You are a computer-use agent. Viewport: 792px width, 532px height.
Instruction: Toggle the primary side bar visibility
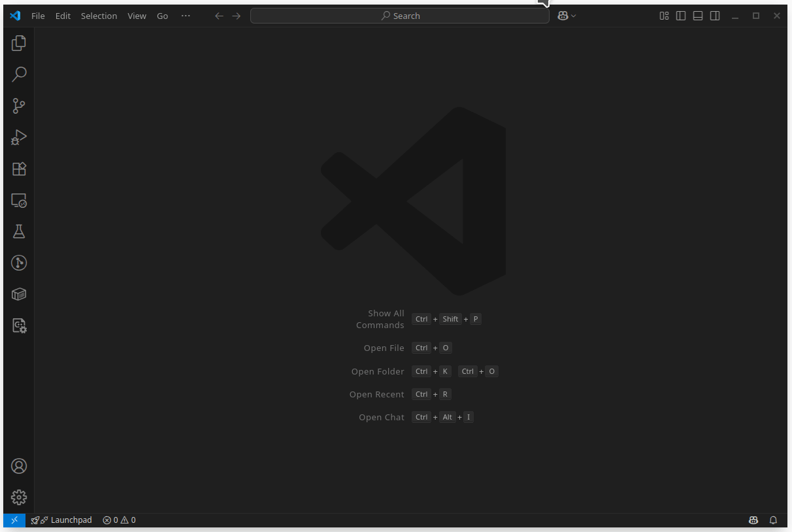(681, 16)
